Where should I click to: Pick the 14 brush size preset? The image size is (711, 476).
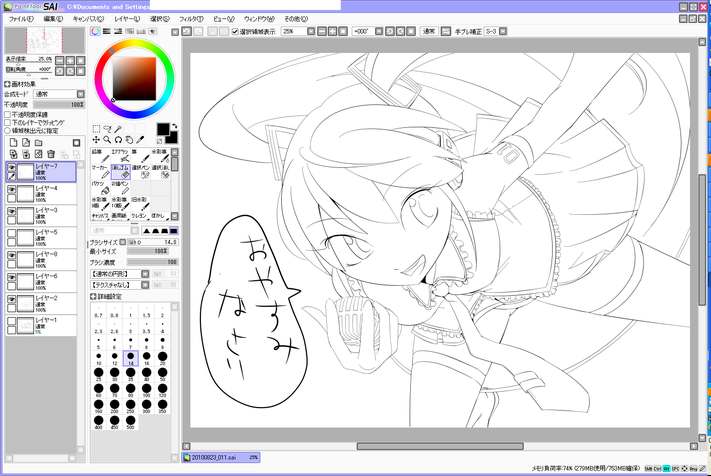[131, 358]
